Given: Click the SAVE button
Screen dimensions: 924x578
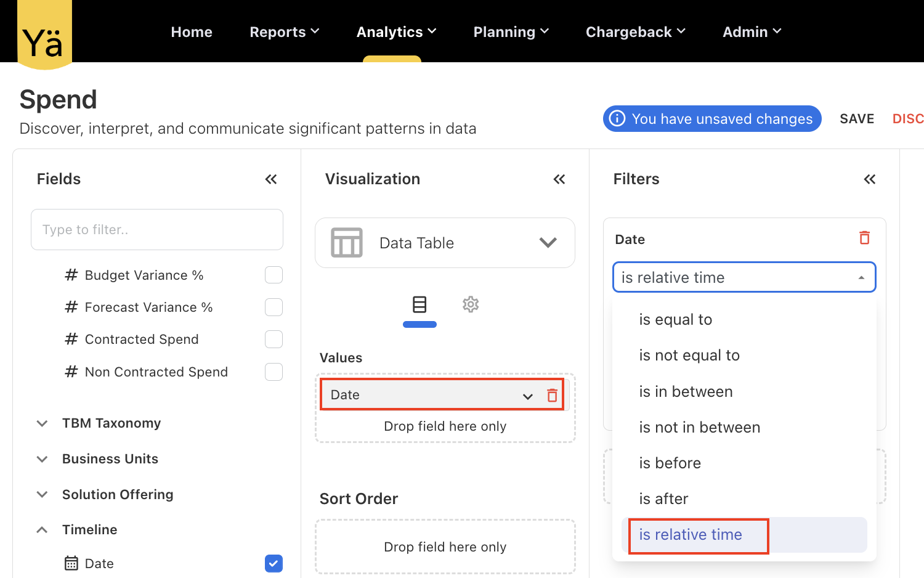Looking at the screenshot, I should (856, 119).
